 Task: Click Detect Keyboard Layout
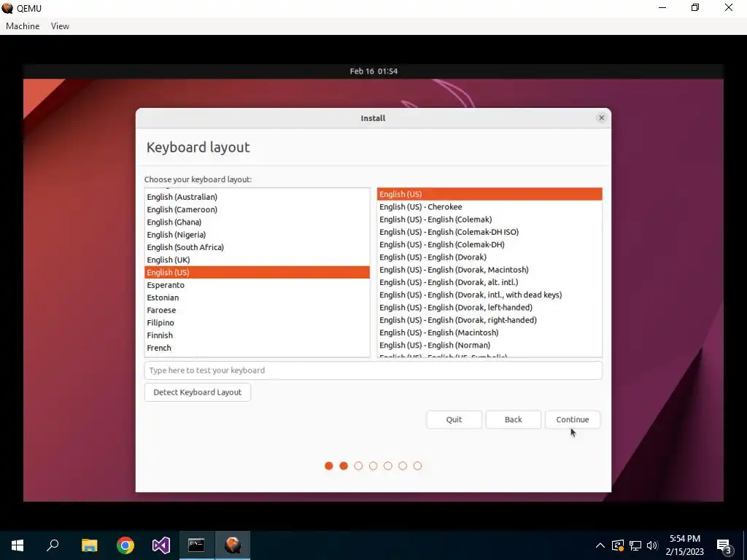click(197, 392)
